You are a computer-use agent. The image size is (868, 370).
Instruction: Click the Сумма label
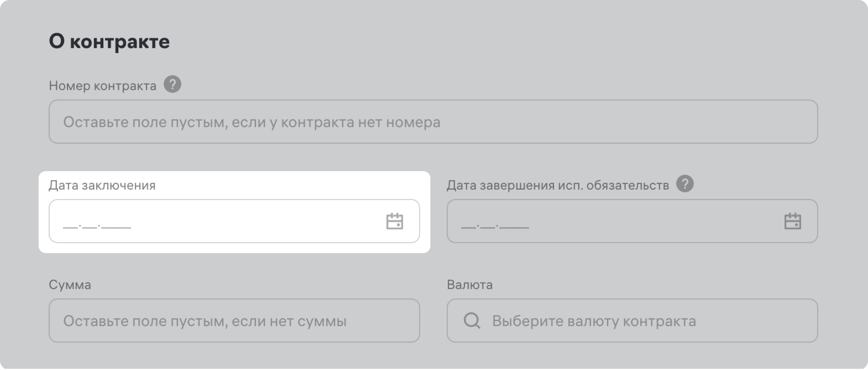tap(70, 285)
